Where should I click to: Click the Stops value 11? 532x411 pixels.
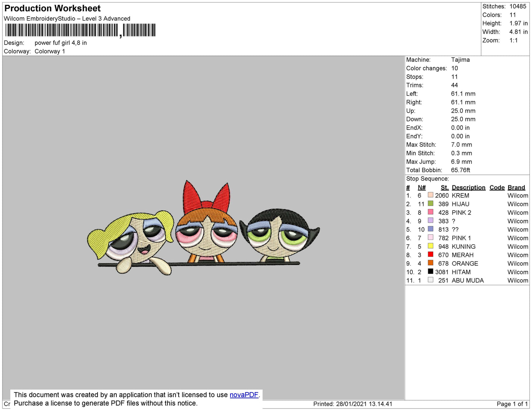[454, 77]
